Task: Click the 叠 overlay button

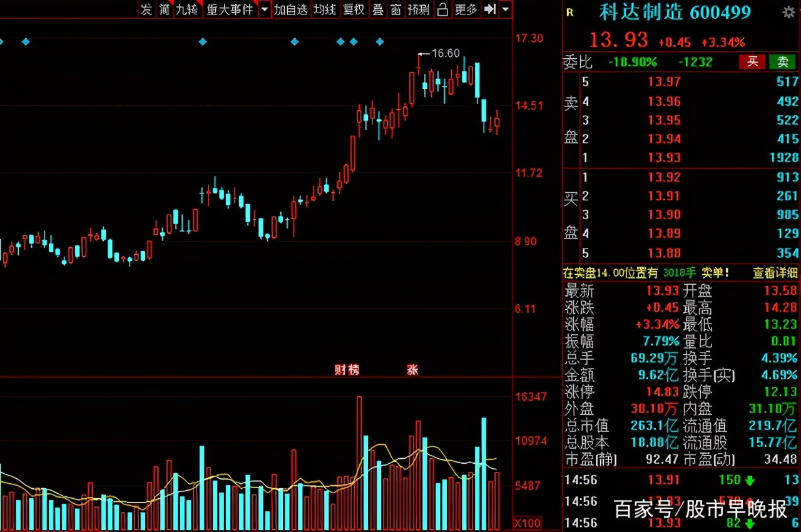Action: point(378,9)
